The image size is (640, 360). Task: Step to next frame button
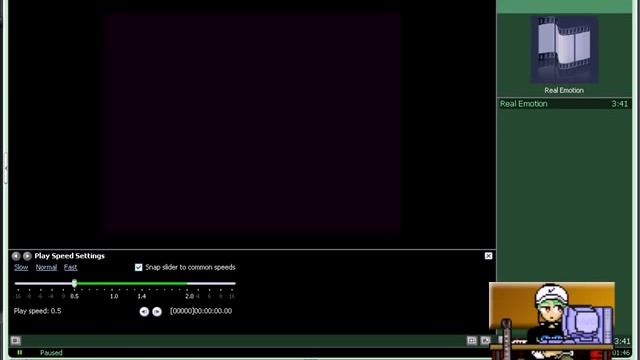coord(157,311)
